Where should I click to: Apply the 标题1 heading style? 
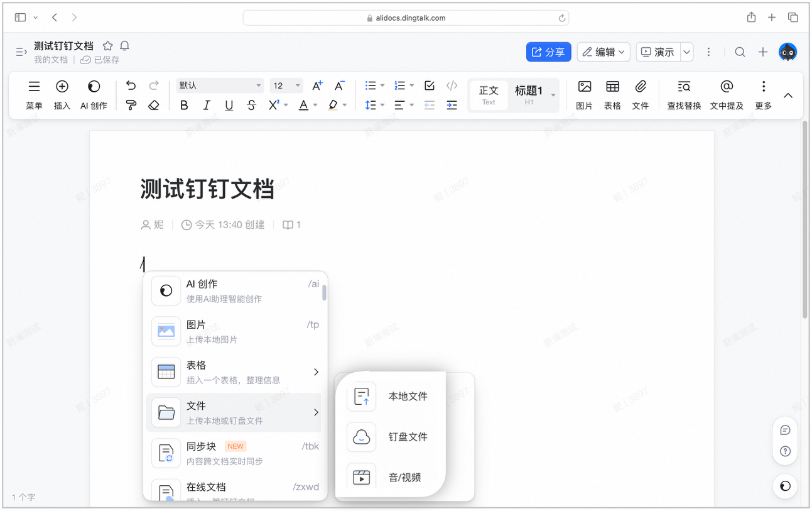pos(529,95)
